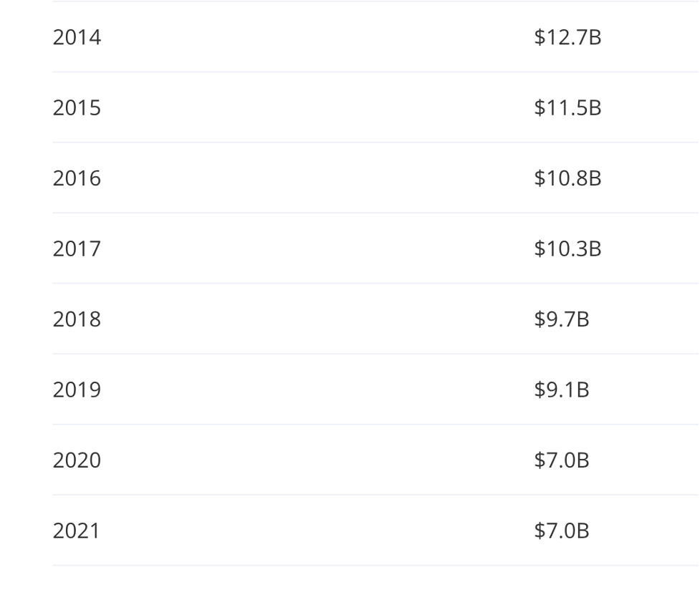Click the 2017 year cell

[x=77, y=249]
